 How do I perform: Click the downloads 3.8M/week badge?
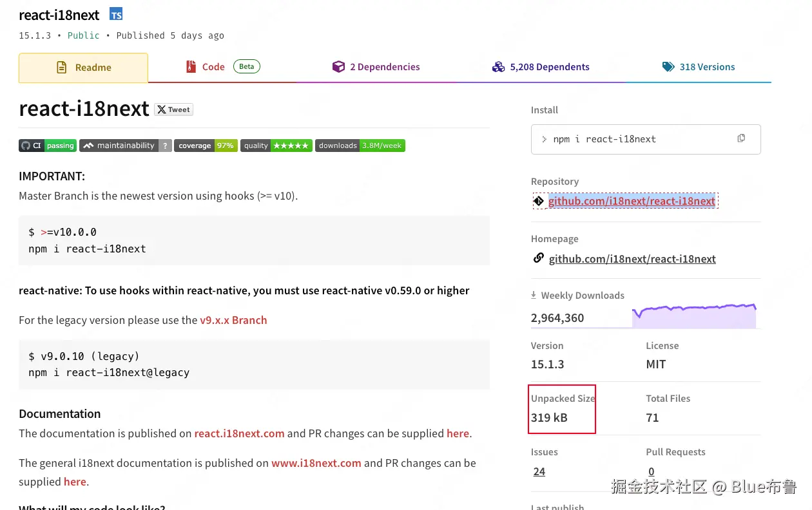tap(360, 146)
